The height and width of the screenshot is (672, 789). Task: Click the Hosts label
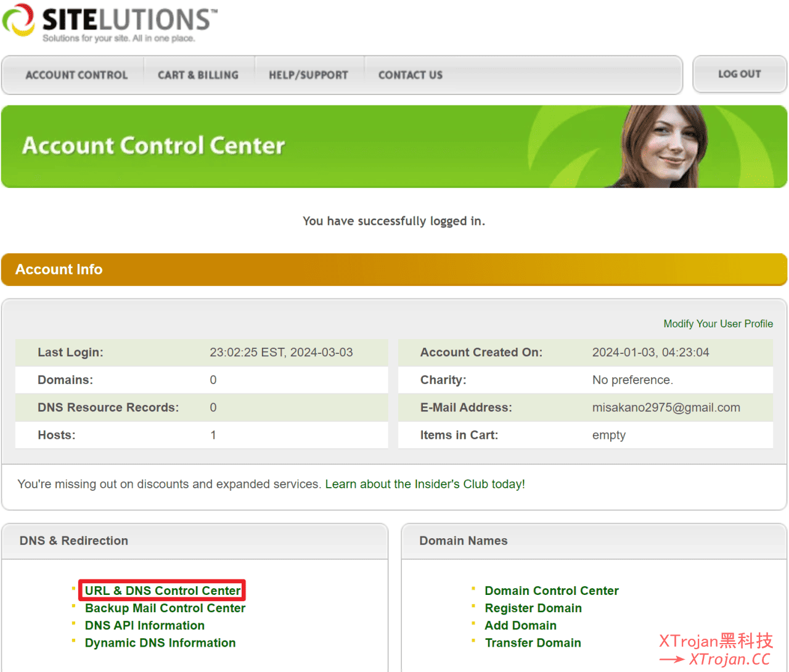(x=57, y=435)
